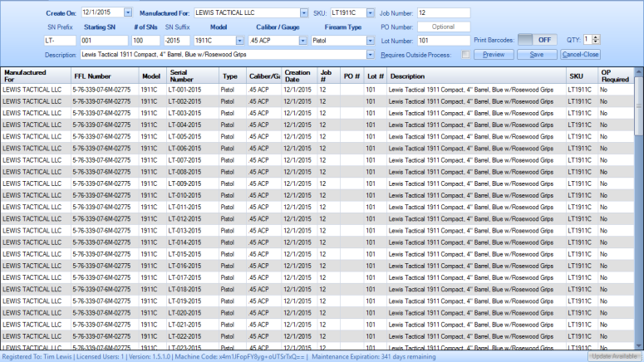Click the Save button

pyautogui.click(x=537, y=55)
